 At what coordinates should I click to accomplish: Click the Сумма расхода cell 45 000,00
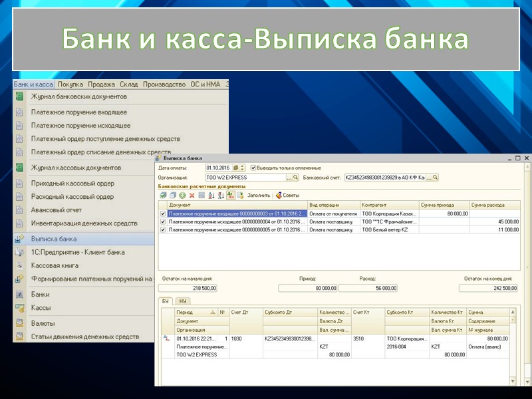pos(495,221)
